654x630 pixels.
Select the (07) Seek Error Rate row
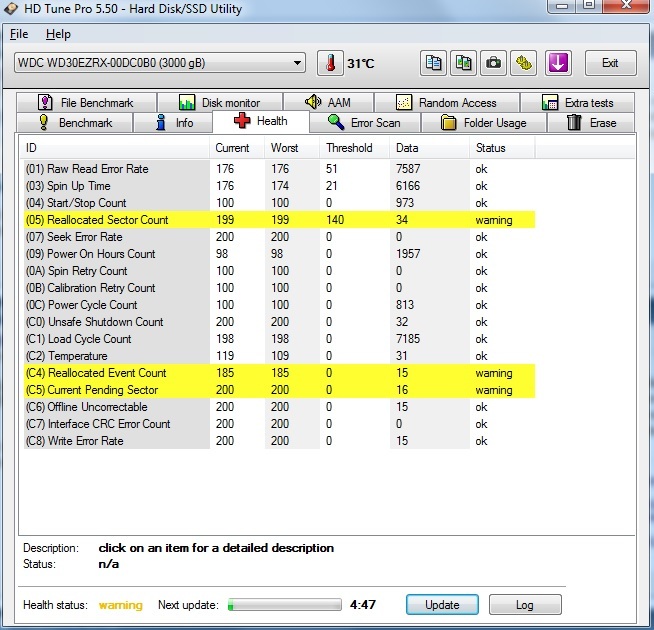pos(279,237)
